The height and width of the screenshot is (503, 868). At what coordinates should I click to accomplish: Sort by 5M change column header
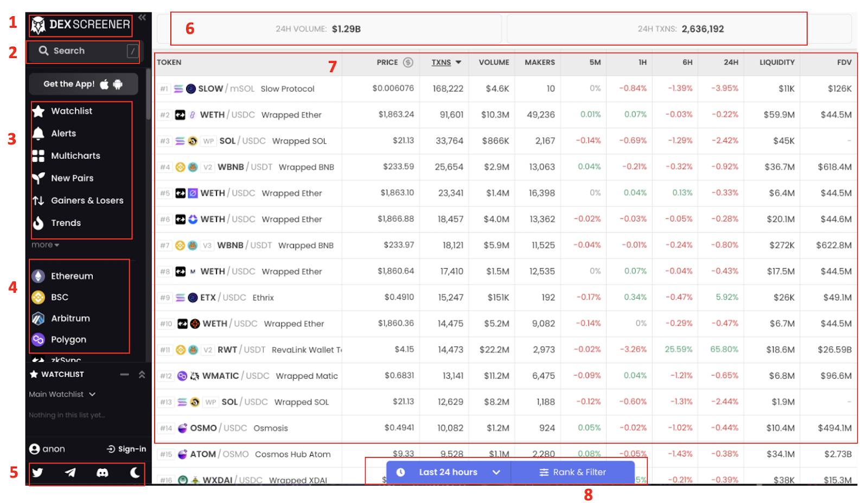[595, 62]
